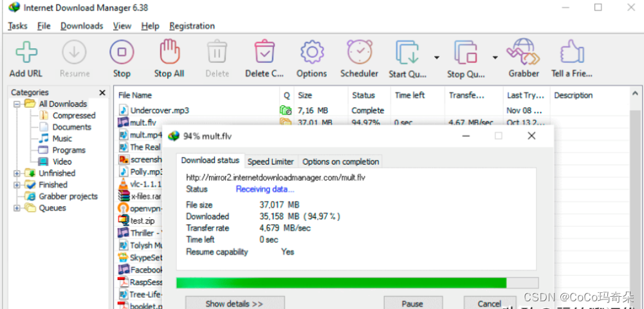Open the Grabber tool icon
Image resolution: width=644 pixels, height=309 pixels.
pyautogui.click(x=523, y=51)
